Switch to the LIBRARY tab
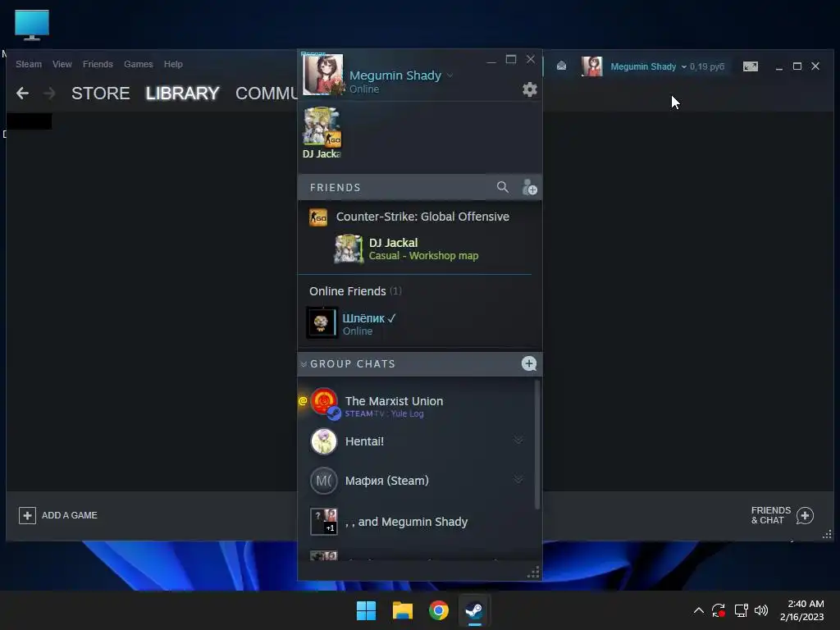This screenshot has height=630, width=840. 182,94
